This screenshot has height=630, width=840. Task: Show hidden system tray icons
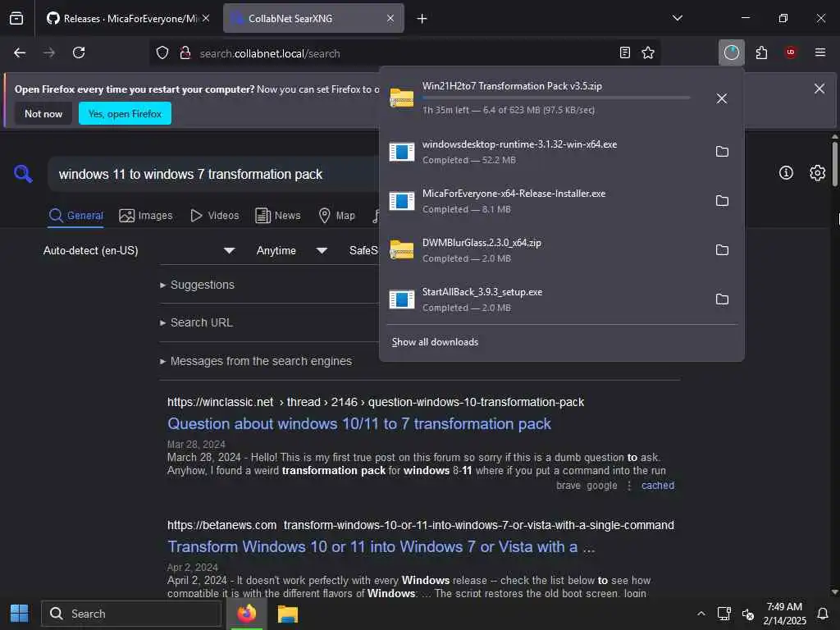(x=701, y=614)
